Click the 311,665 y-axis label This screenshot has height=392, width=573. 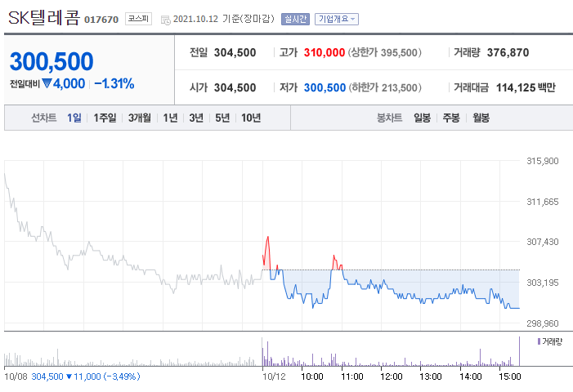(x=543, y=202)
